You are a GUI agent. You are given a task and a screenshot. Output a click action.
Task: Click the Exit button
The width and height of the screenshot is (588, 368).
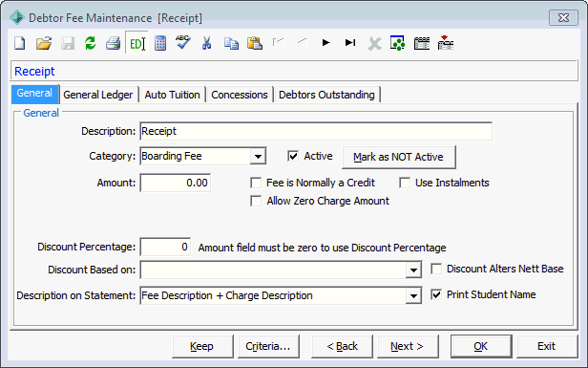(x=547, y=346)
